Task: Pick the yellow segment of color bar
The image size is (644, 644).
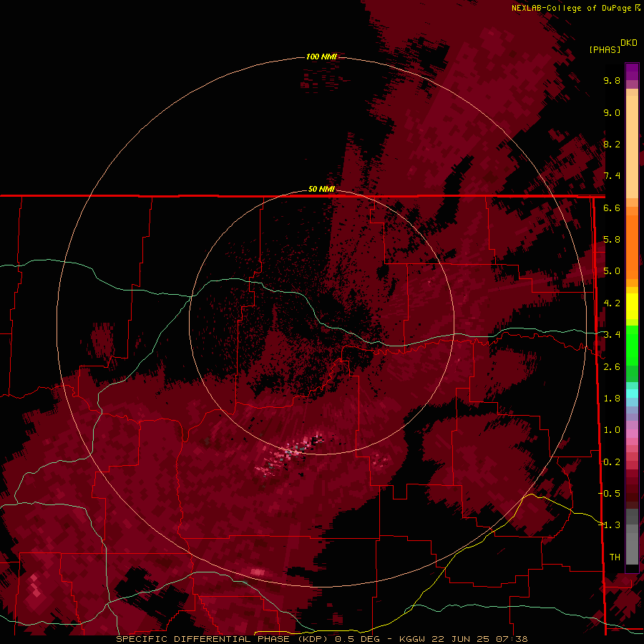Action: pyautogui.click(x=632, y=306)
